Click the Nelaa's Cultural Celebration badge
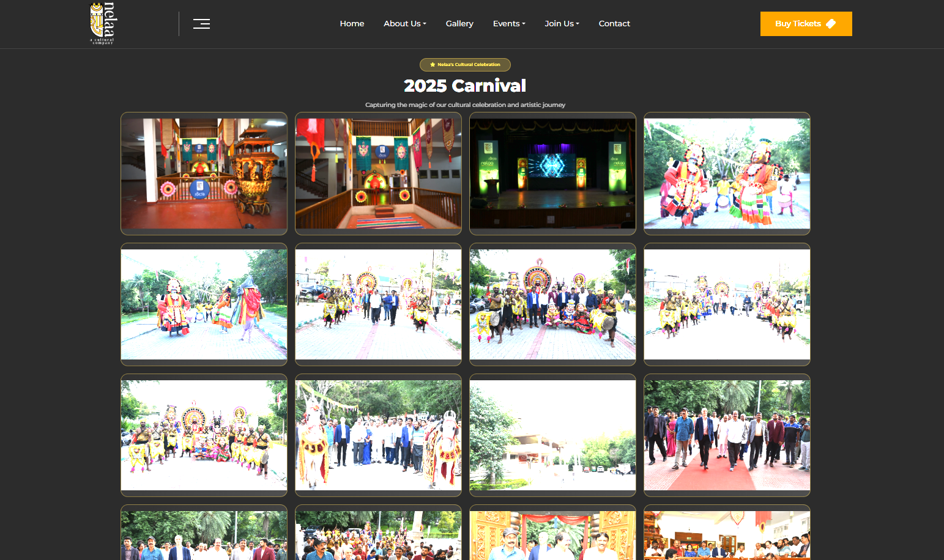 465,64
